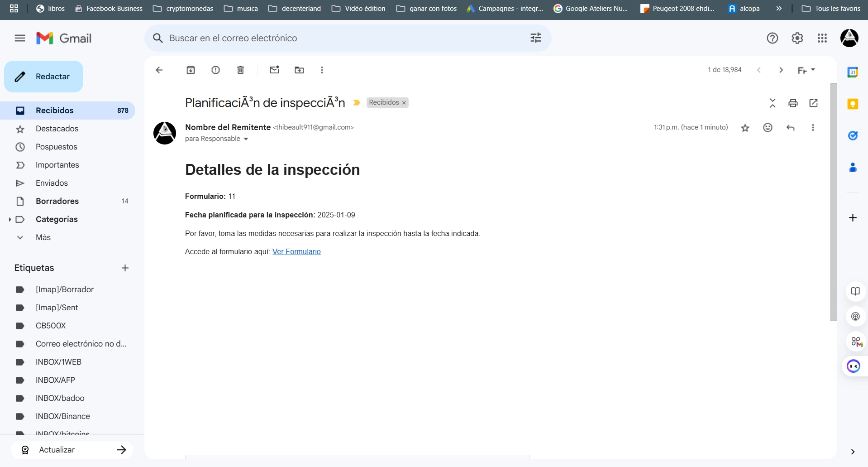The height and width of the screenshot is (467, 868).
Task: Open the Borradores folder
Action: tap(57, 201)
